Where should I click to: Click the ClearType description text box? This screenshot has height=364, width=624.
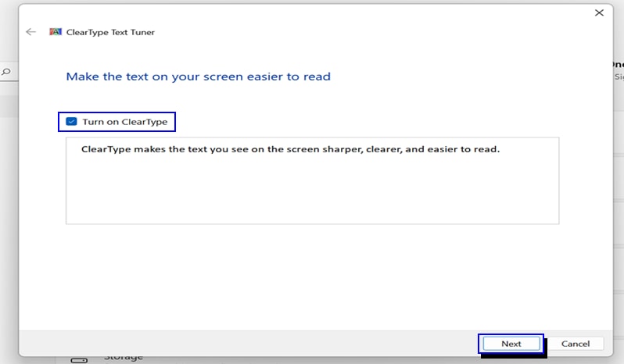tap(313, 180)
